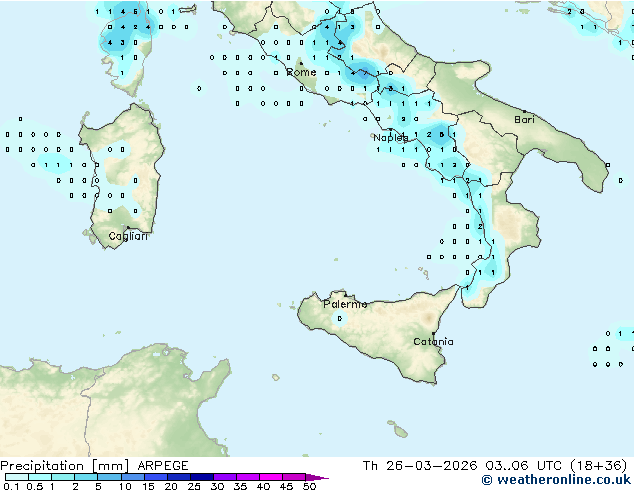
Task: Click the Rome city label
Action: 301,72
